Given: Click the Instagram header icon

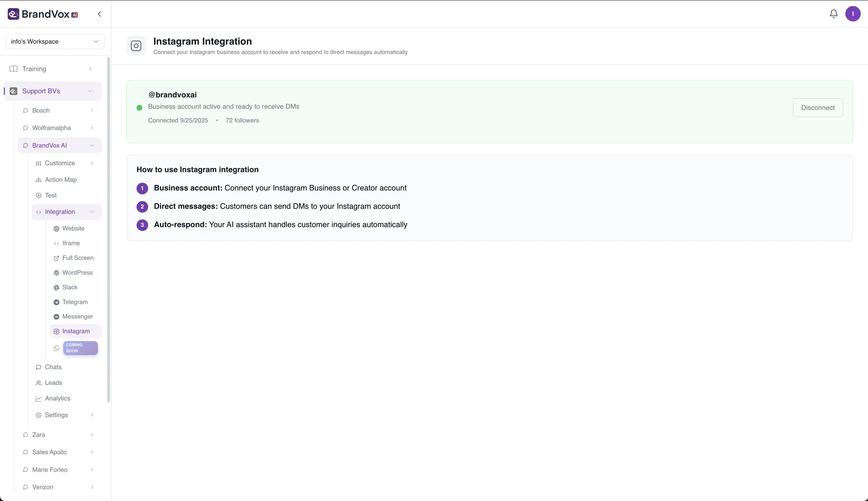Looking at the screenshot, I should point(136,46).
